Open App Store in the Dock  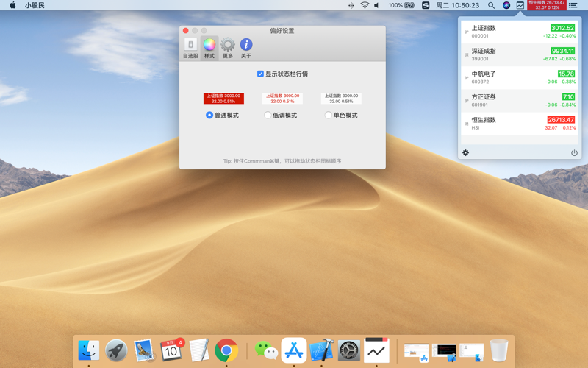[x=294, y=350]
